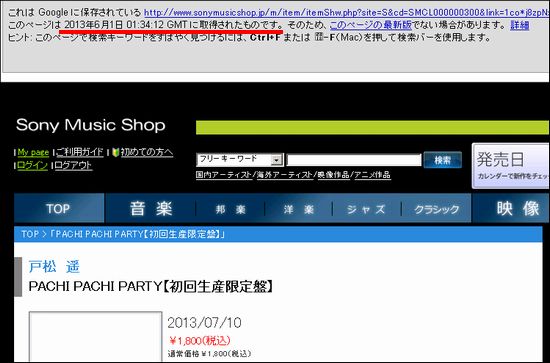The height and width of the screenshot is (363, 550).
Task: Click TOP in the breadcrumb bar
Action: (x=30, y=234)
